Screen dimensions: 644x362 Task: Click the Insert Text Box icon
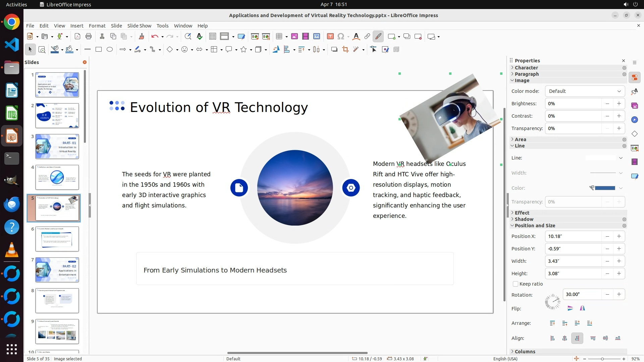pyautogui.click(x=330, y=37)
